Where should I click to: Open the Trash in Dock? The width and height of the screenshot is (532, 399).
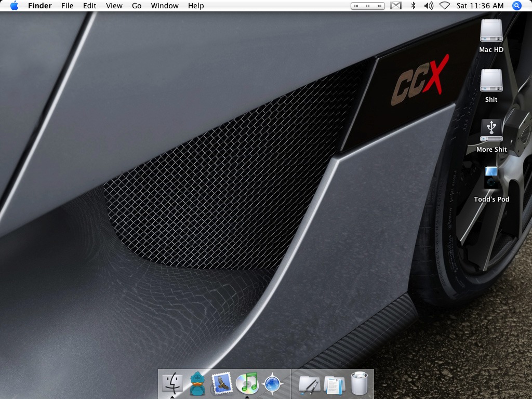pos(359,383)
